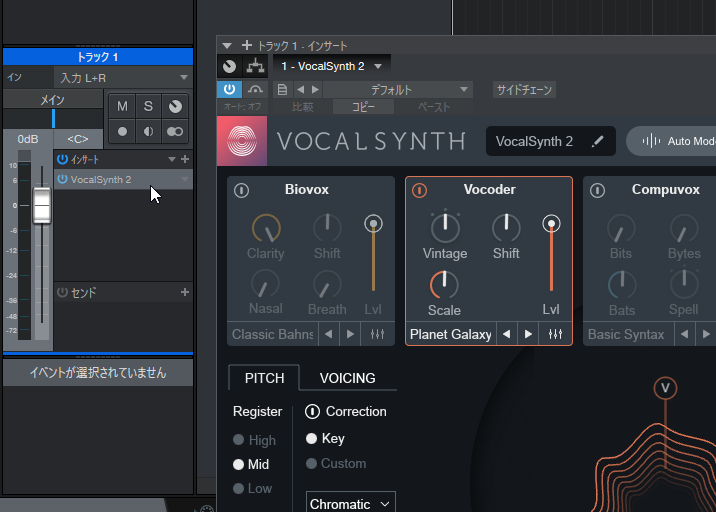Click the record arm dot on the track
Screen dimensions: 716x512
122,131
